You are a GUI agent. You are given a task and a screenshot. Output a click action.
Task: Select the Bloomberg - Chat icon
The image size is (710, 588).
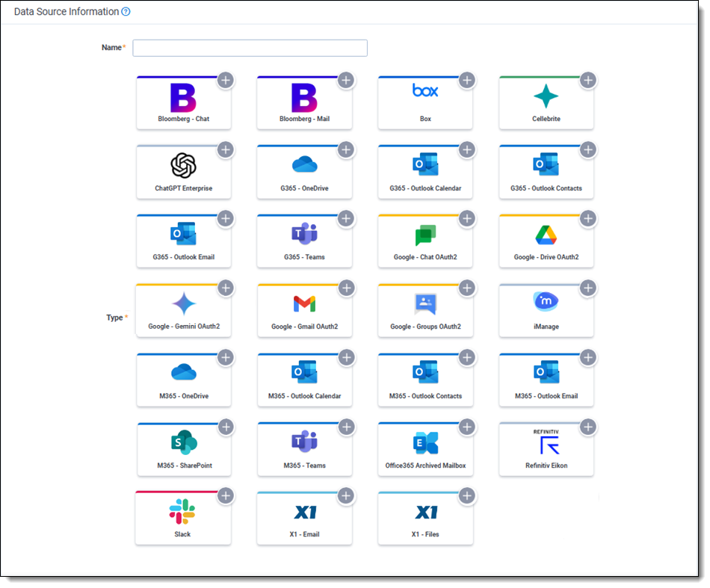coord(183,97)
